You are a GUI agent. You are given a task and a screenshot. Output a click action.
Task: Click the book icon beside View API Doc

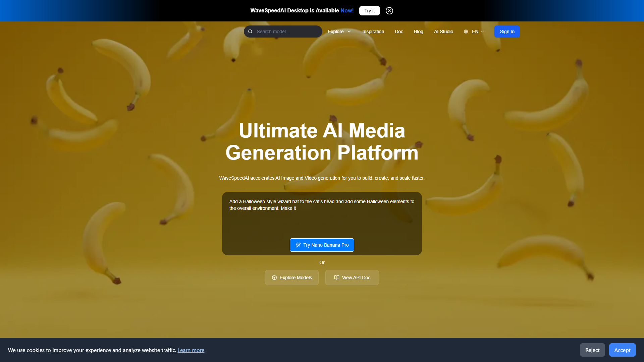coord(337,278)
